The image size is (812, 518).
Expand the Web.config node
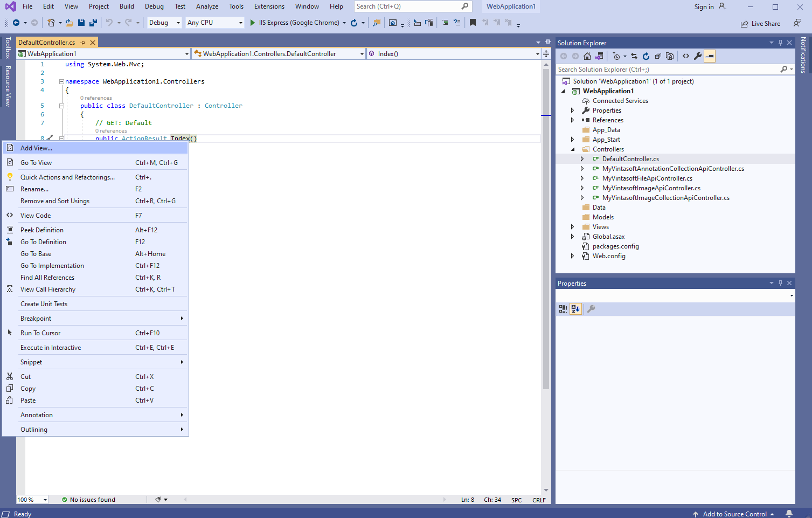tap(572, 256)
